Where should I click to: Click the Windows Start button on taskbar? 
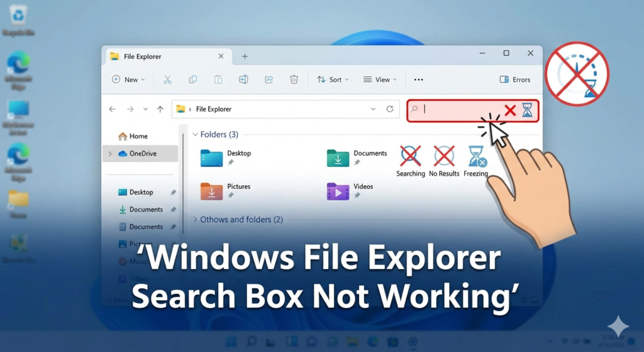coord(231,341)
